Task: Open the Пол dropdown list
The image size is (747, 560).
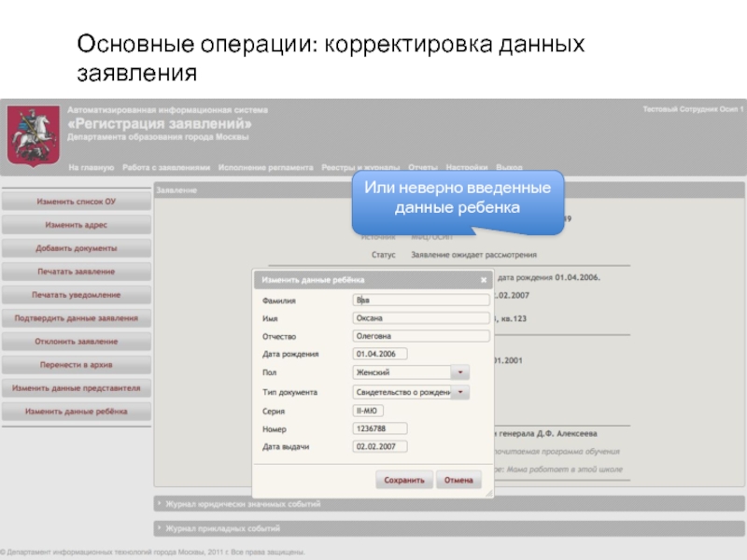Action: [x=459, y=372]
